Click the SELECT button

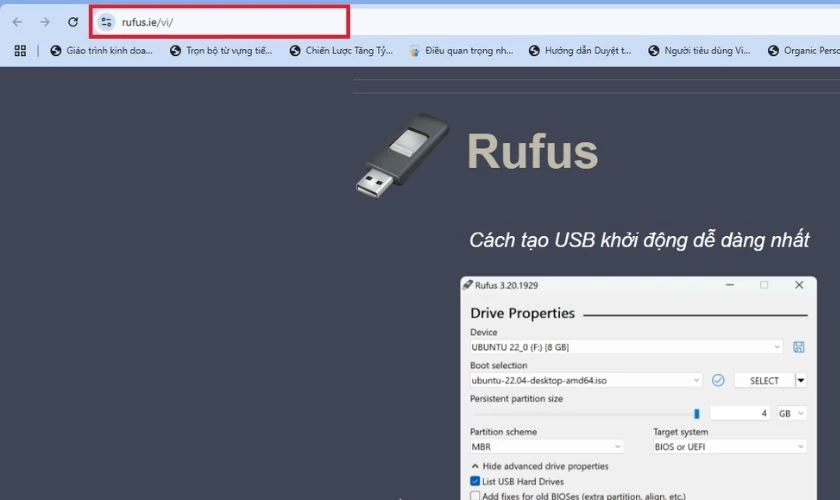pos(764,380)
